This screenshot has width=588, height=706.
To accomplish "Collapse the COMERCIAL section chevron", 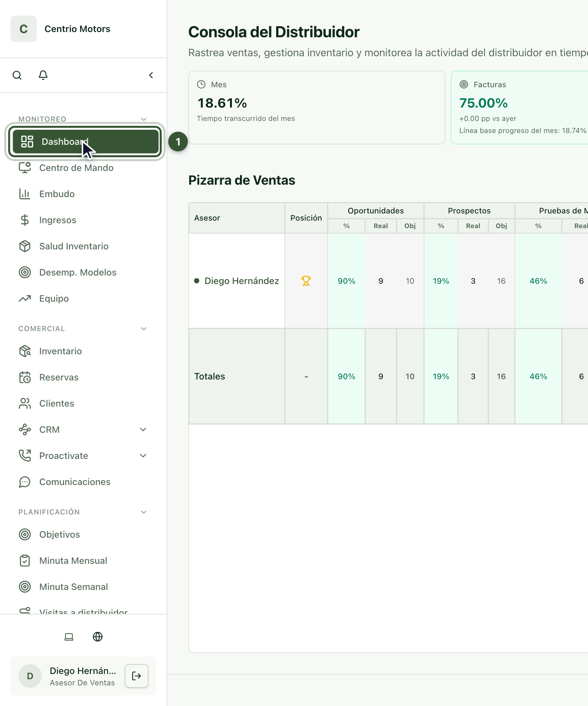I will 144,329.
